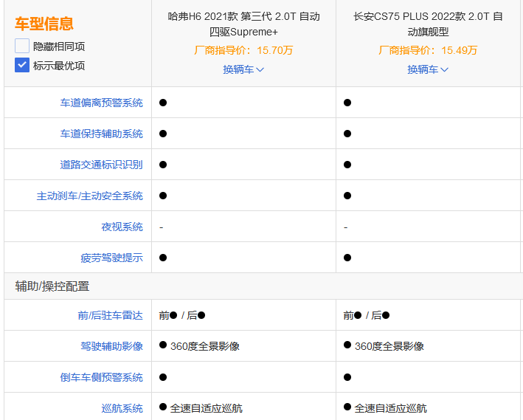Click 哈弗H6 dot in 车道偏离预警系统 row
Viewport: 523px width, 420px height.
tap(163, 103)
